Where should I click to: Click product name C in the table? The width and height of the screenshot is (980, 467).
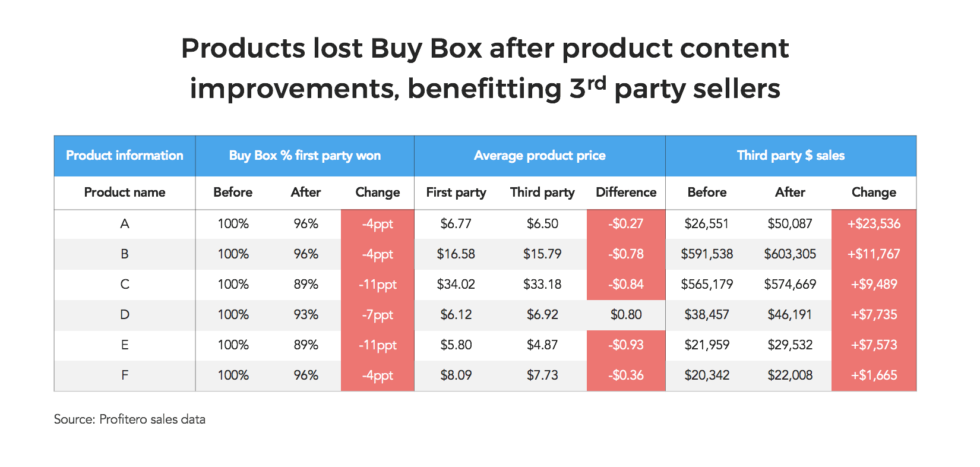[125, 285]
